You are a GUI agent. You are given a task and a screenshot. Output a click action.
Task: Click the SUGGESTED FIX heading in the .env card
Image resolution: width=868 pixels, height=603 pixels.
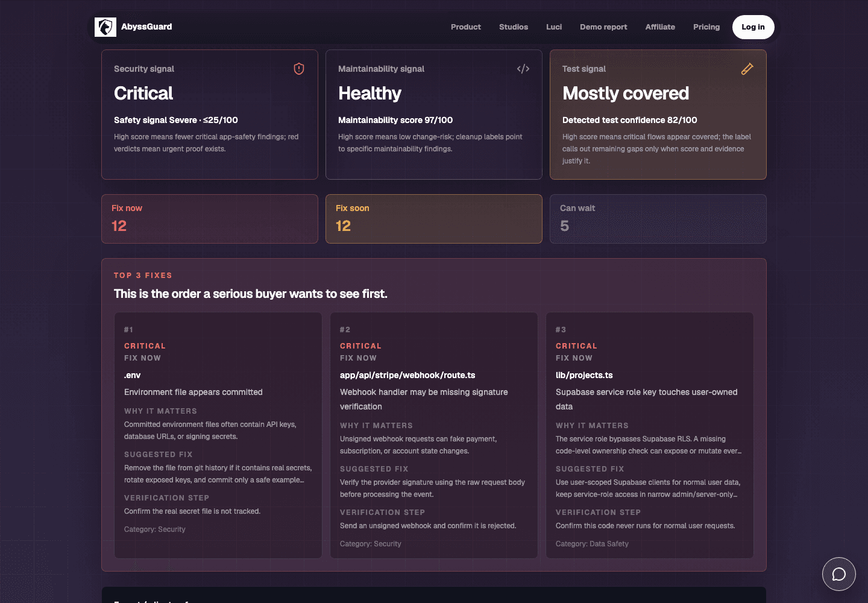159,455
